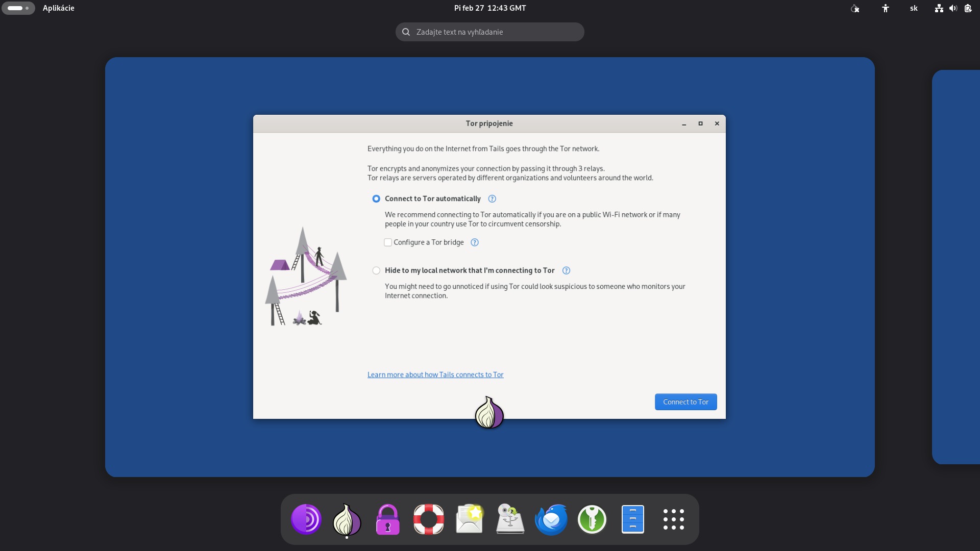Select Connect to Tor automatically option
Image resolution: width=980 pixels, height=551 pixels.
click(376, 199)
